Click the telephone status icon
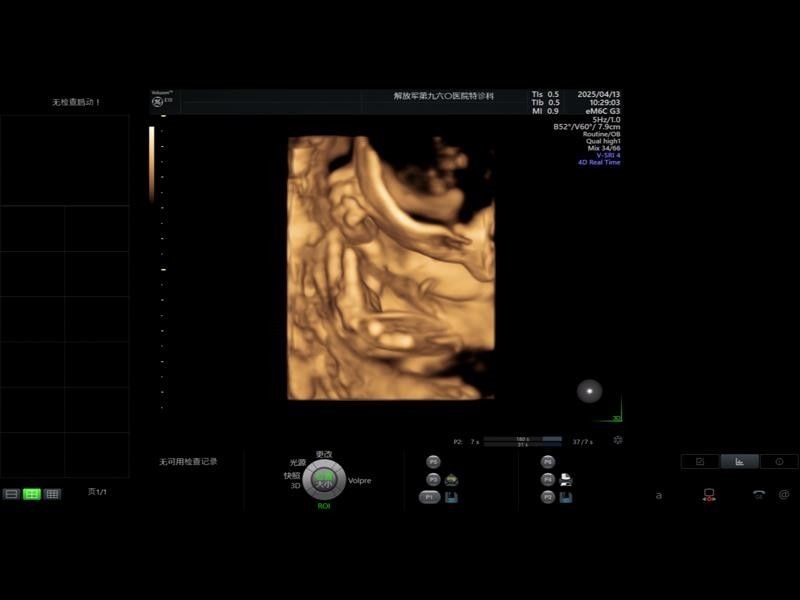 (759, 494)
